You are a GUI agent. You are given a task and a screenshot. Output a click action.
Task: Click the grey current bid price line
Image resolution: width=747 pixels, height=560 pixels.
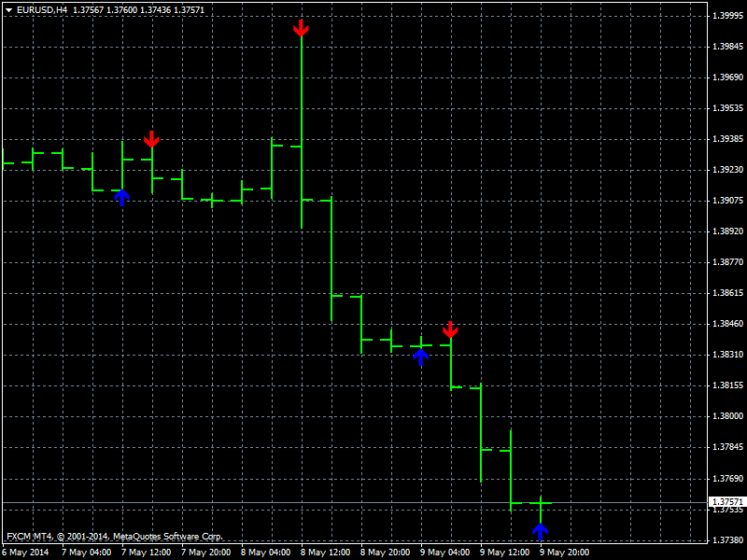[x=355, y=502]
